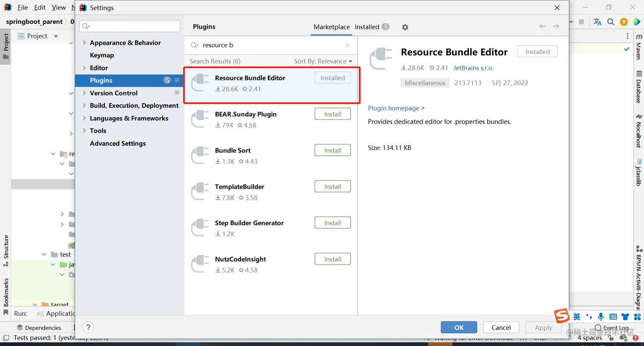Open the View menu
The height and width of the screenshot is (346, 644).
click(x=59, y=8)
